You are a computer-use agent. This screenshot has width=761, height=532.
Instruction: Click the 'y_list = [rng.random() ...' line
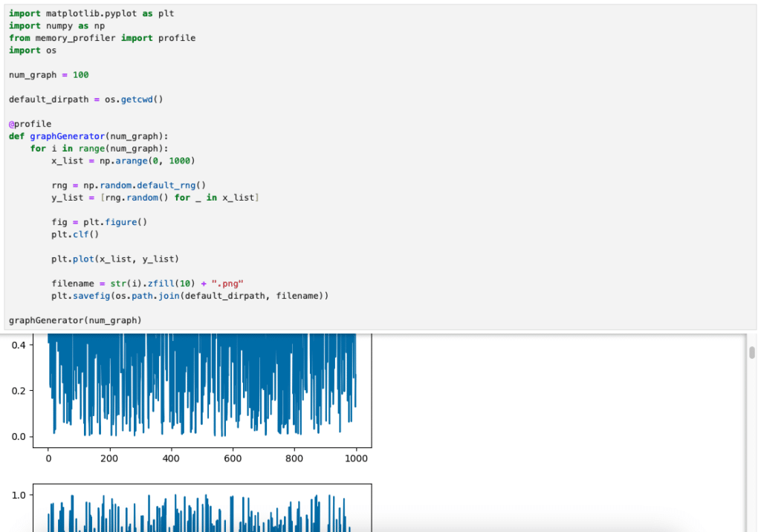point(155,198)
